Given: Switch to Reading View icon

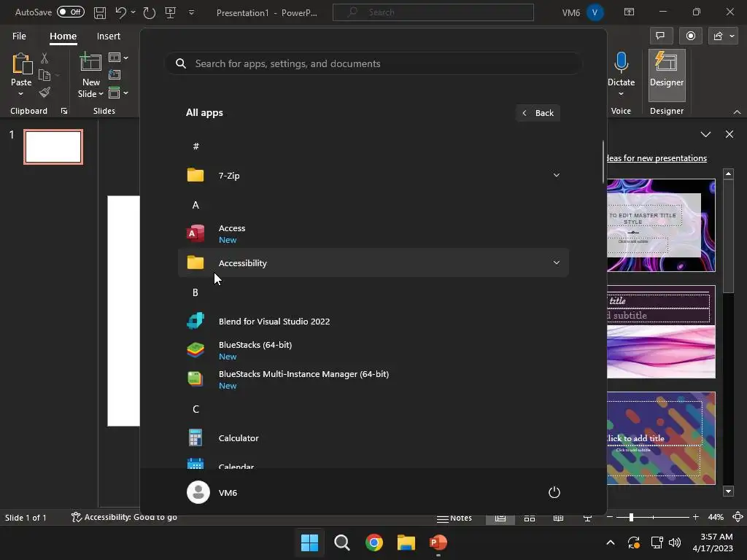Looking at the screenshot, I should [558, 518].
